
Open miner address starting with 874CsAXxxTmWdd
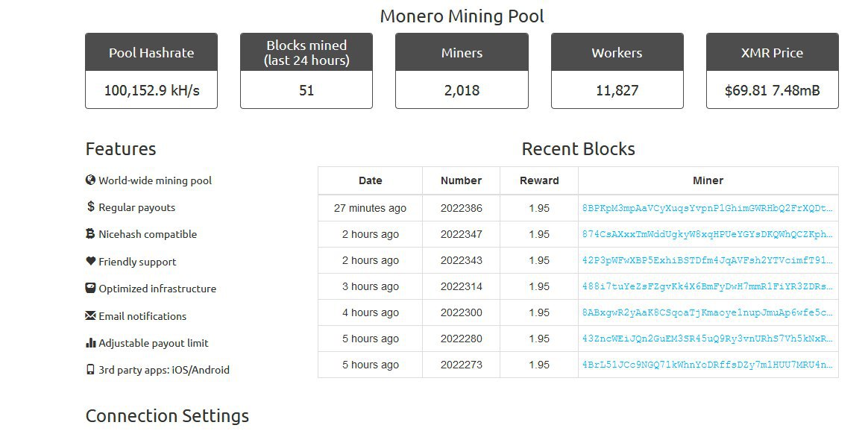[707, 234]
